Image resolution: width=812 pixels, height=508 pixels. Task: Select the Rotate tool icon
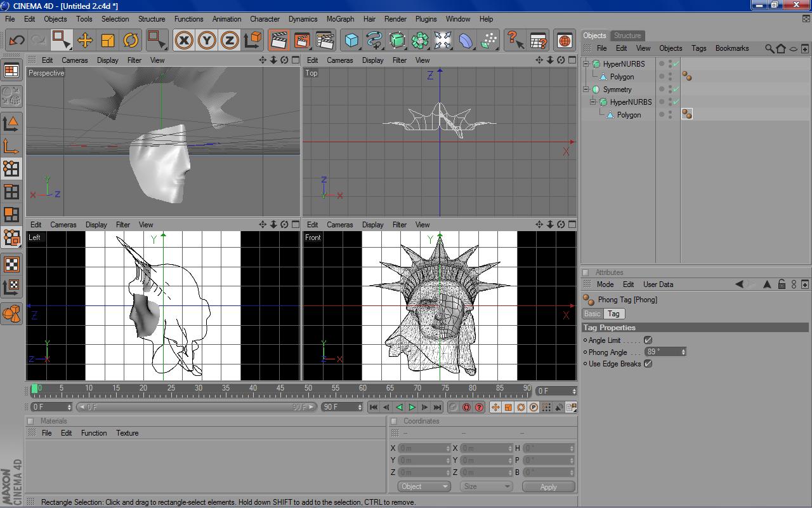coord(131,40)
